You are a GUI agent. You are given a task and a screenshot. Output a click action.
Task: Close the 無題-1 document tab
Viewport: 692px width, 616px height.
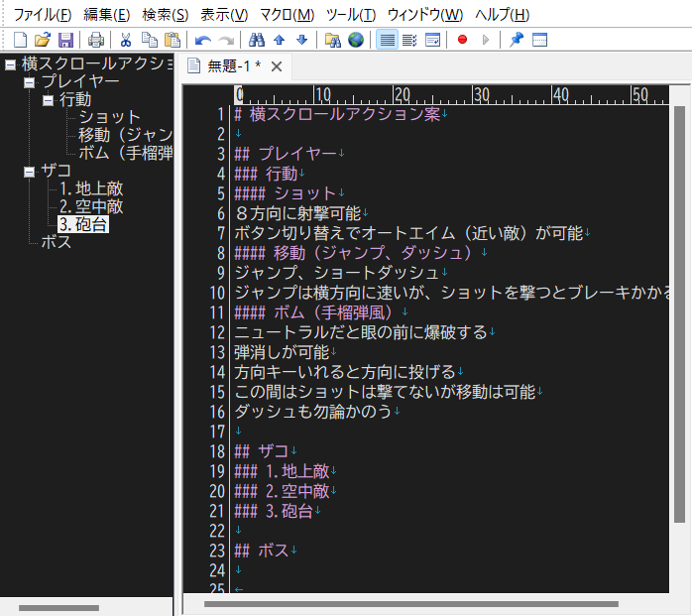click(277, 67)
